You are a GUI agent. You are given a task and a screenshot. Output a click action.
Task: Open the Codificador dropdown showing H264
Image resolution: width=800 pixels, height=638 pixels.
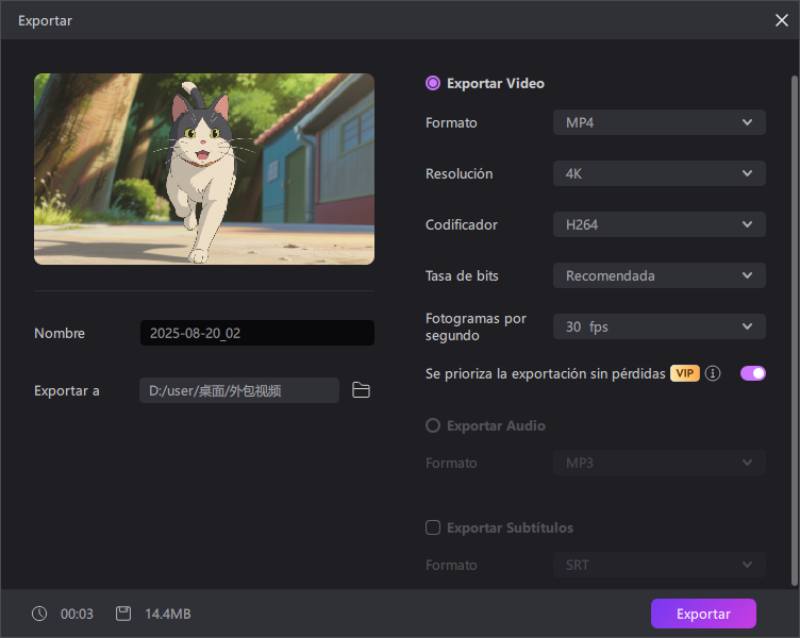(x=658, y=224)
